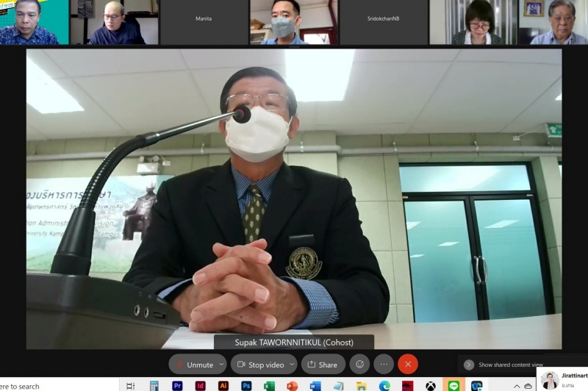This screenshot has height=391, width=588.
Task: Click the Share content button
Action: (x=323, y=365)
